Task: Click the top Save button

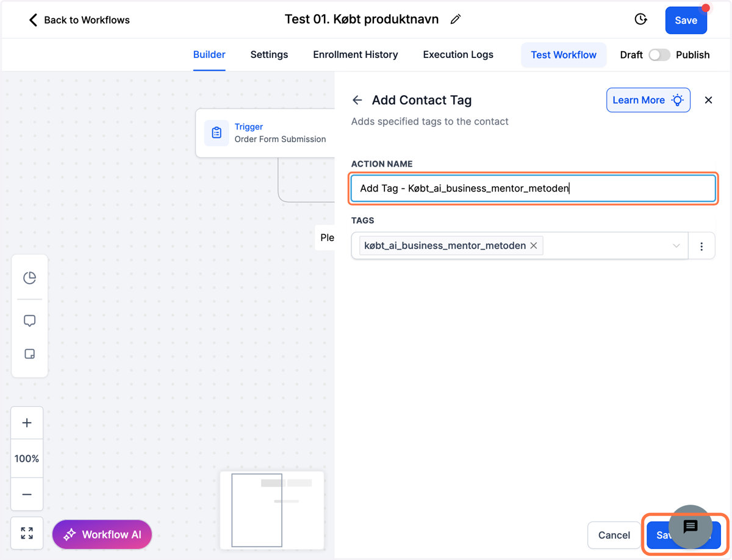Action: pyautogui.click(x=686, y=20)
